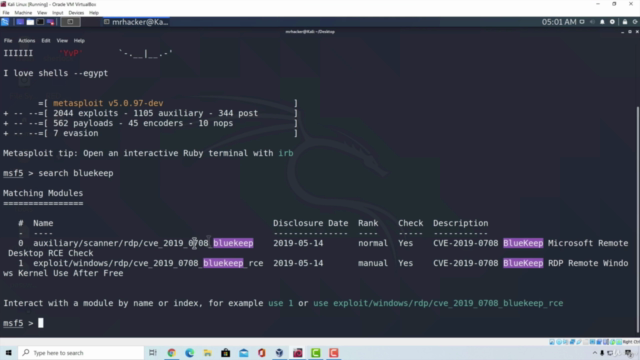Image resolution: width=640 pixels, height=360 pixels.
Task: Open Microsoft Store bag icon on taskbar
Action: click(226, 353)
